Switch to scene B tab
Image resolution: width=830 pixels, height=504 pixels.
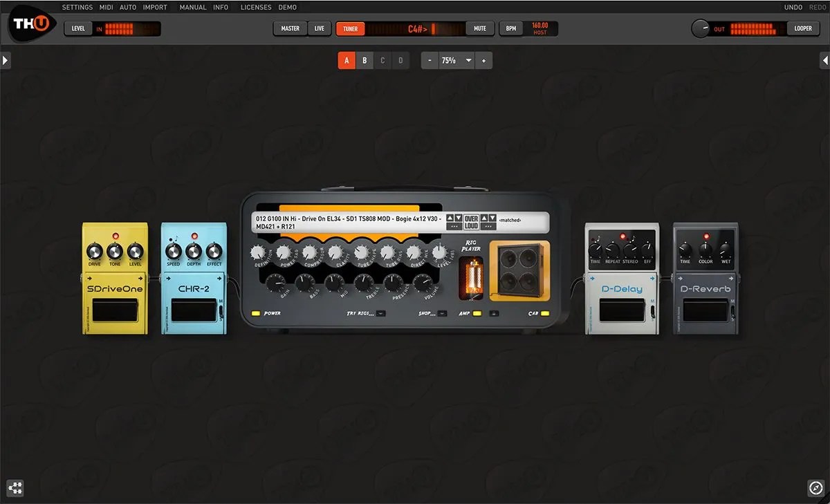365,60
